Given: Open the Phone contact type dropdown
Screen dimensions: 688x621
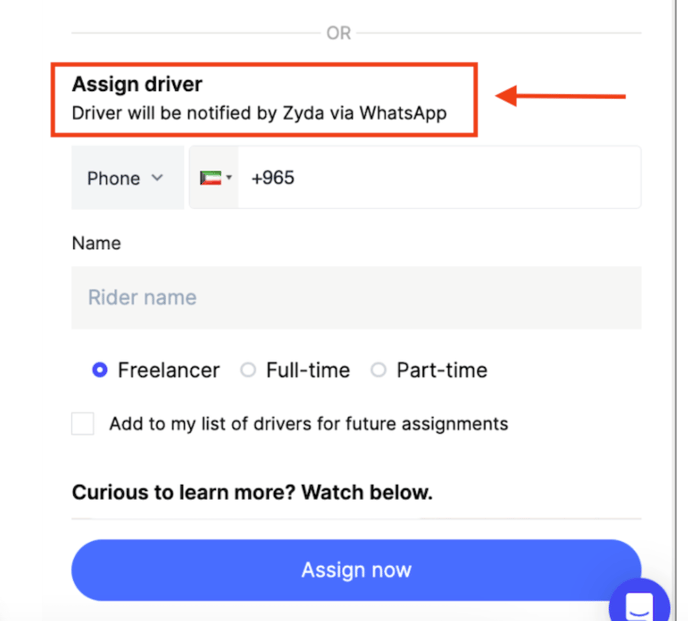Looking at the screenshot, I should pyautogui.click(x=128, y=178).
